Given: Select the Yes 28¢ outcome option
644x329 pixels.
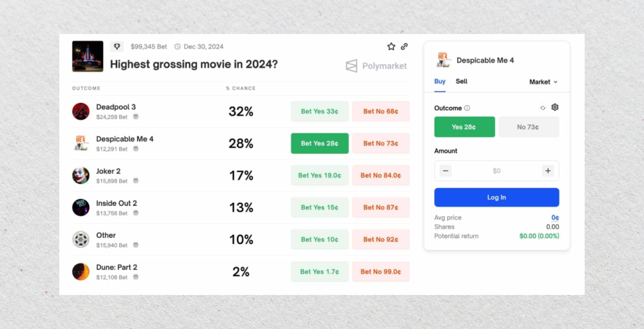Looking at the screenshot, I should point(464,127).
